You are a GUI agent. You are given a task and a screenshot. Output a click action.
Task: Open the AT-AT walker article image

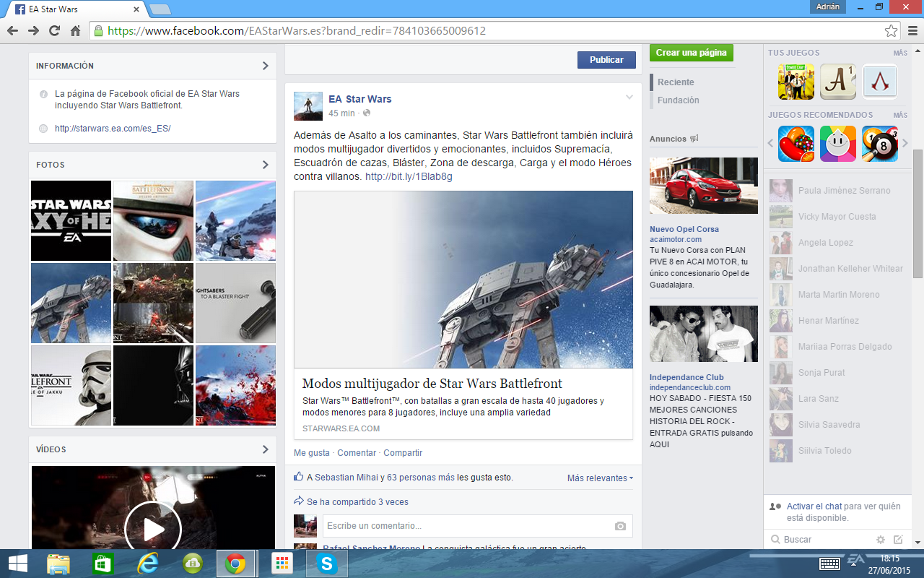(x=463, y=280)
